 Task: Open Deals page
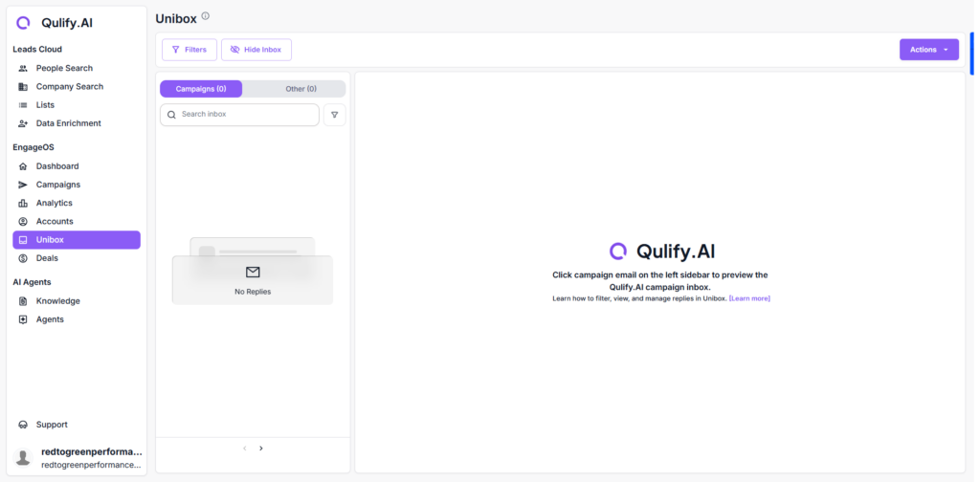77,258
